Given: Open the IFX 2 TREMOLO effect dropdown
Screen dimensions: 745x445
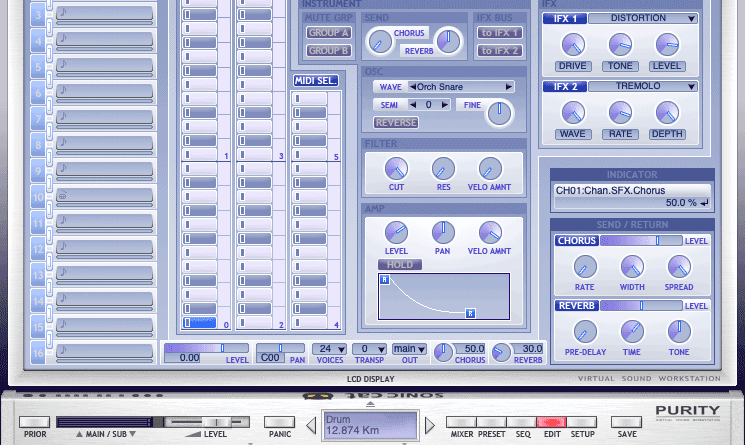Looking at the screenshot, I should [642, 87].
